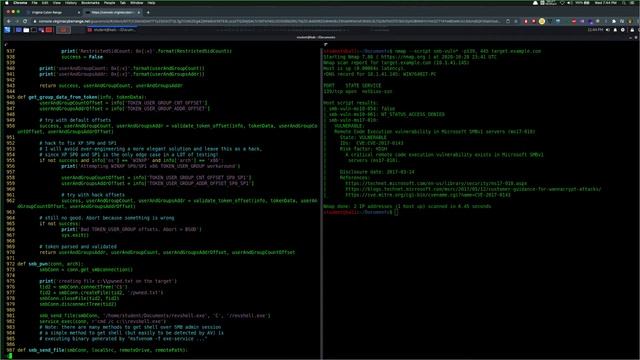Click the macOS clock showing Wed 7:44 PM
Screen dimensions: 640x360
coord(606,3)
